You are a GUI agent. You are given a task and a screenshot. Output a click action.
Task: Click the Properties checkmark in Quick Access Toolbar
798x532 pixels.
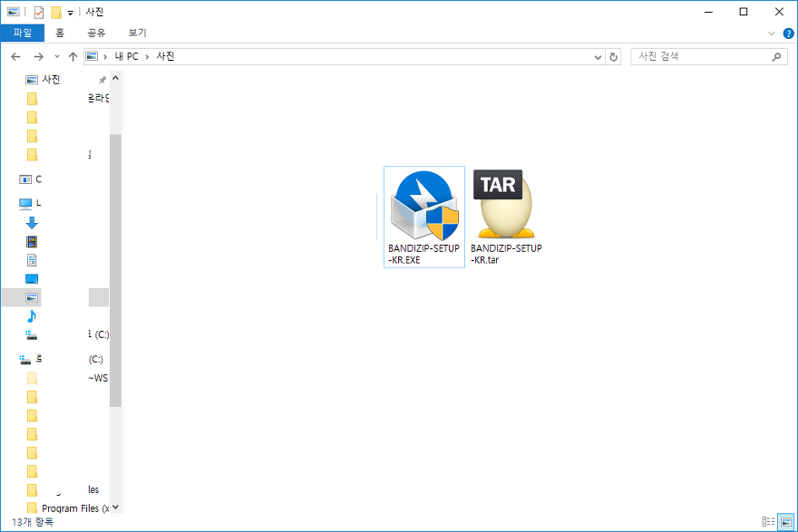(37, 12)
